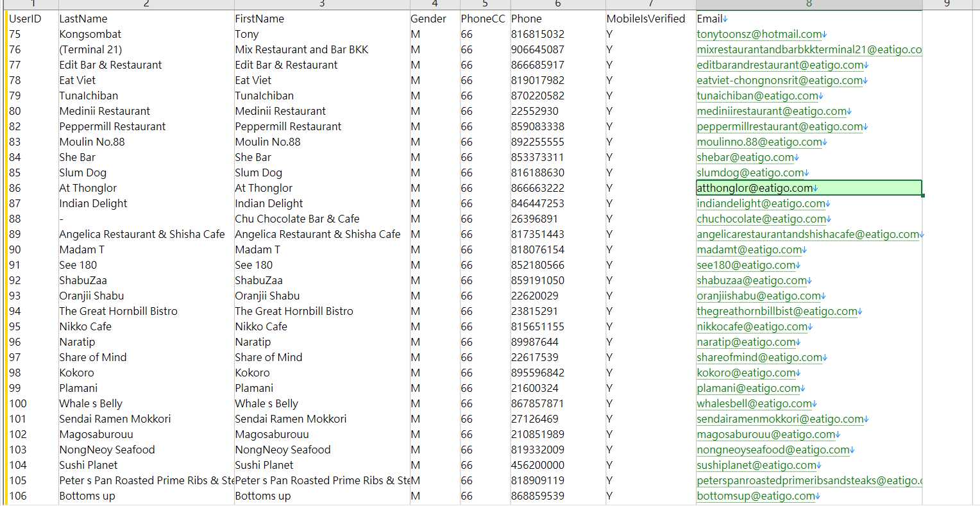Open the mediniirestaurant@eatigo.com email link
Screen dimensions: 980x506
pos(772,111)
